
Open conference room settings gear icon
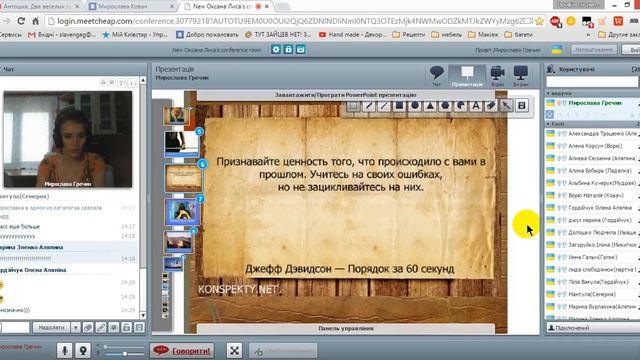pyautogui.click(x=276, y=49)
